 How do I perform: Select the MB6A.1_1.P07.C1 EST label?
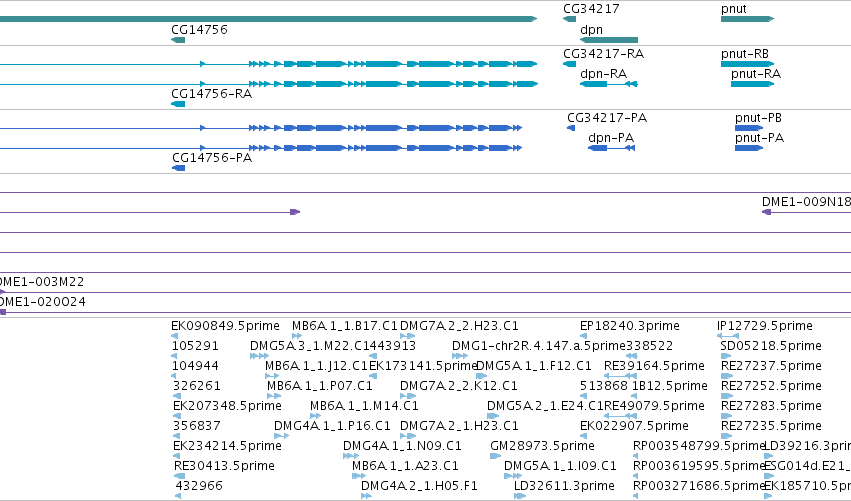tap(320, 386)
